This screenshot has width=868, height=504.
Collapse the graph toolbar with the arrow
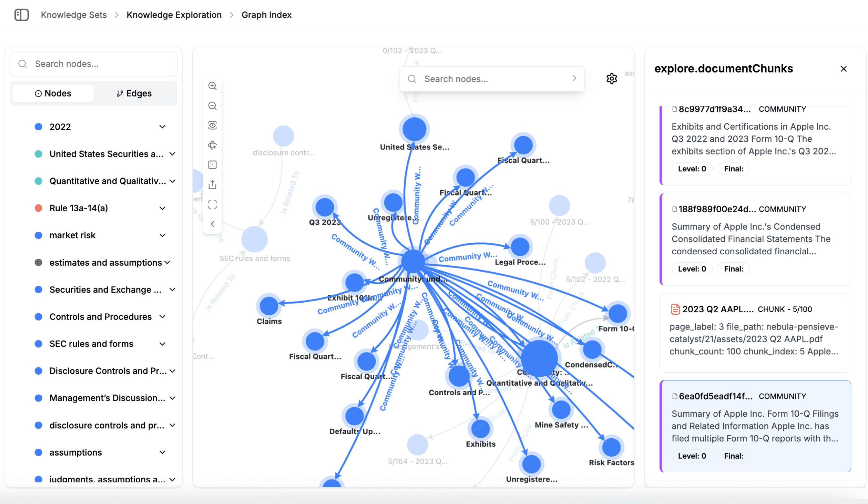point(213,224)
